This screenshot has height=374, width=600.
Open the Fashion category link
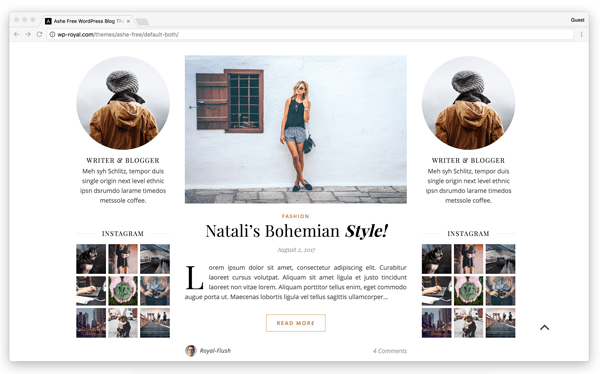point(295,216)
